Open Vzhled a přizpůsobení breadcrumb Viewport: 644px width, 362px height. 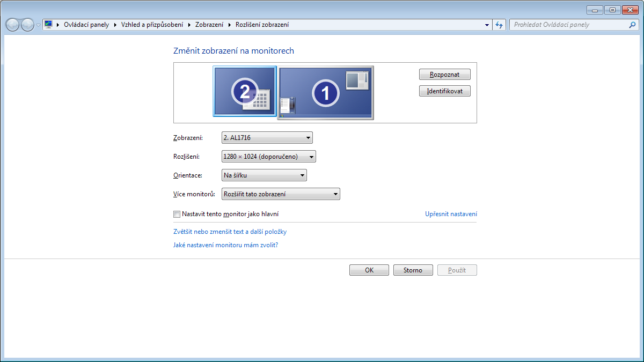(152, 25)
